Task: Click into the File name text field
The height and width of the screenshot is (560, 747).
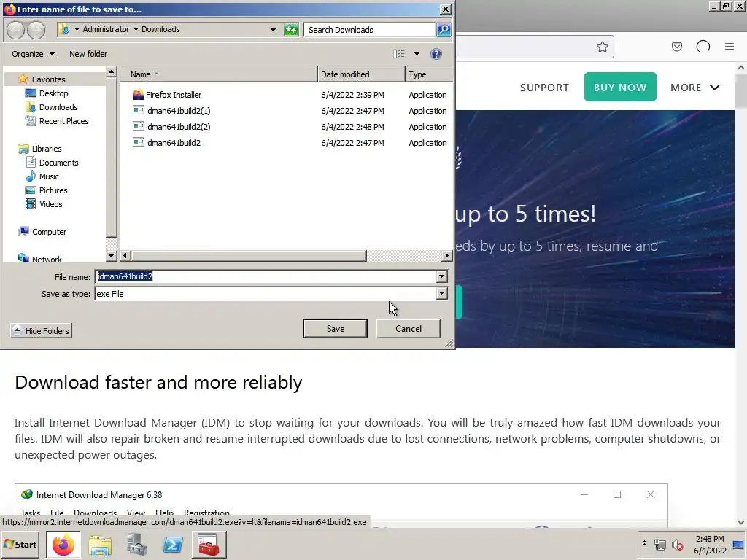Action: (x=266, y=276)
